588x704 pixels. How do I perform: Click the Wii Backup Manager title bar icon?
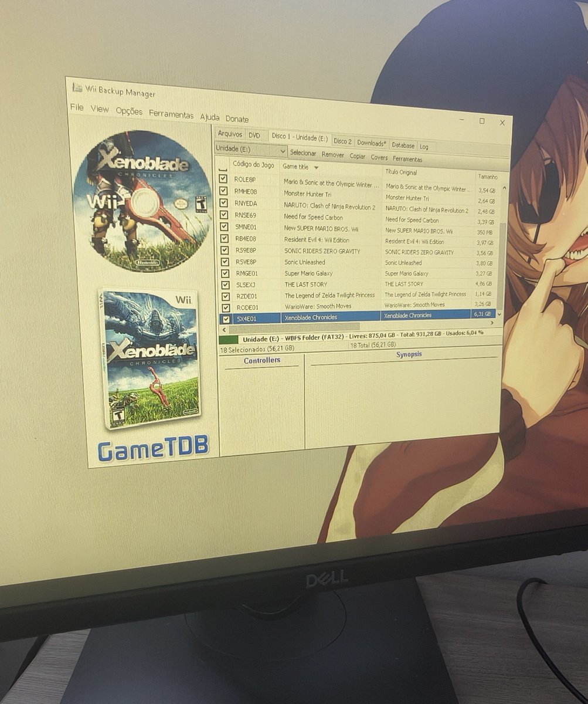77,88
